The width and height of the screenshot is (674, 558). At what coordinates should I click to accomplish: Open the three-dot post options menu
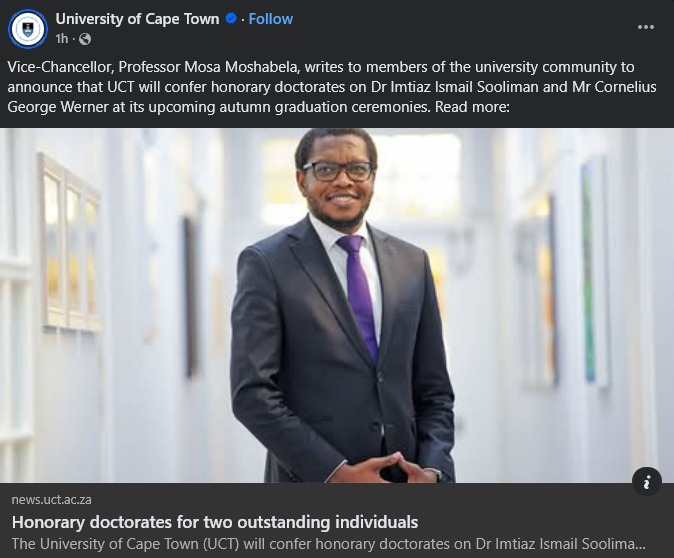pos(646,27)
